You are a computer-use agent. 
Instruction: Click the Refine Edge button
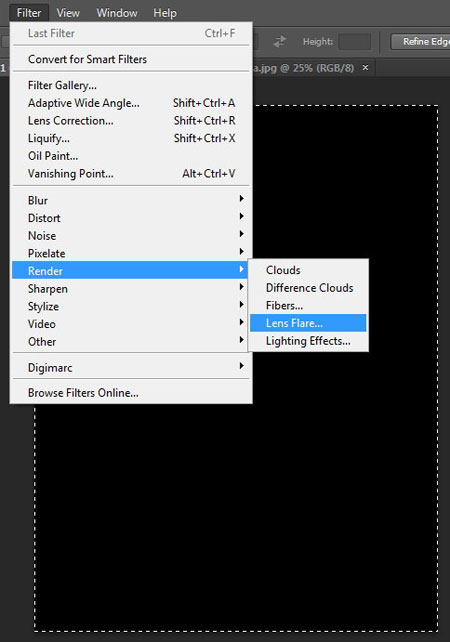tap(421, 41)
